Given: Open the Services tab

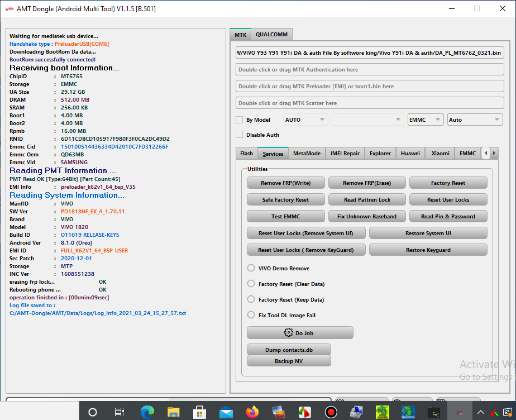Looking at the screenshot, I should [273, 154].
